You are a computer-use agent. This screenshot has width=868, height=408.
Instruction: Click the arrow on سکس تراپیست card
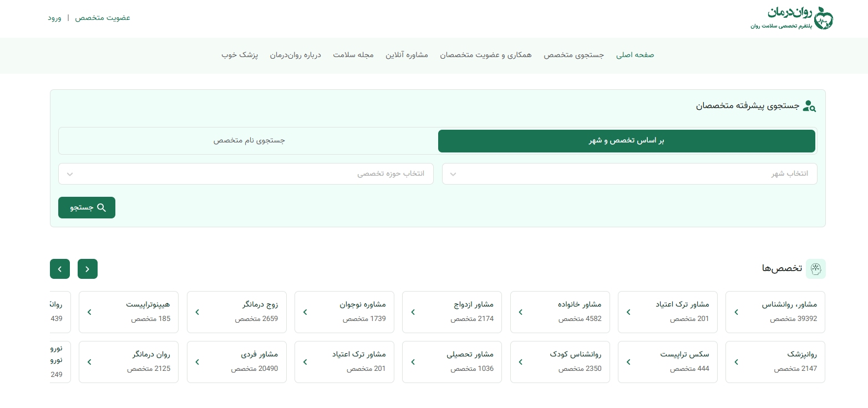628,362
